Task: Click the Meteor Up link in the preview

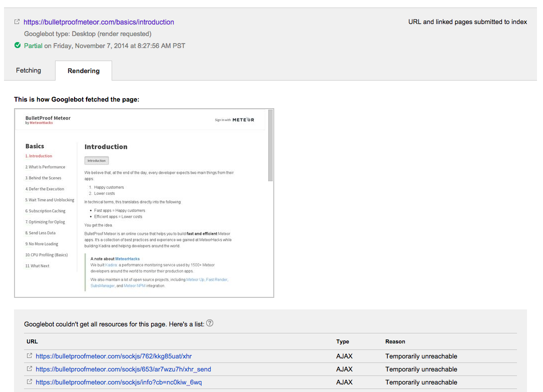Action: pyautogui.click(x=195, y=280)
